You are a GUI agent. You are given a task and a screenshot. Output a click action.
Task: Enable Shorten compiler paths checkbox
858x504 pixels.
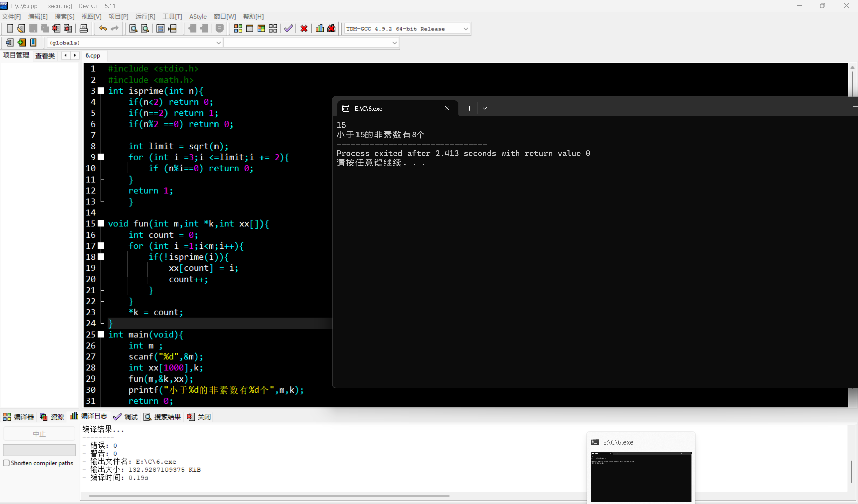(x=6, y=463)
